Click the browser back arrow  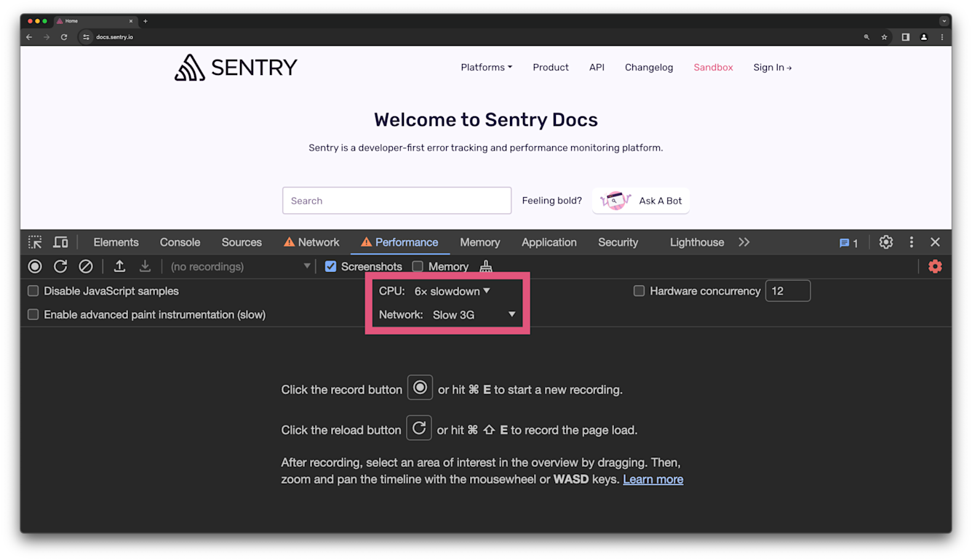(x=29, y=37)
